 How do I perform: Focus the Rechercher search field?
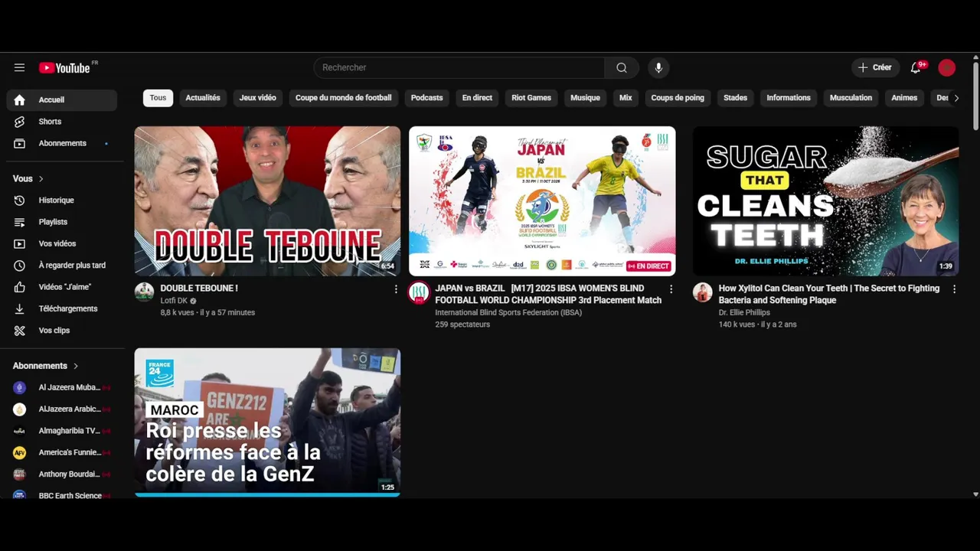click(459, 67)
